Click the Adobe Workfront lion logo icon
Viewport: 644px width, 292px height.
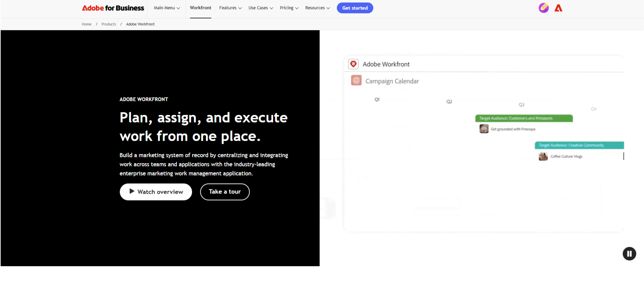353,64
